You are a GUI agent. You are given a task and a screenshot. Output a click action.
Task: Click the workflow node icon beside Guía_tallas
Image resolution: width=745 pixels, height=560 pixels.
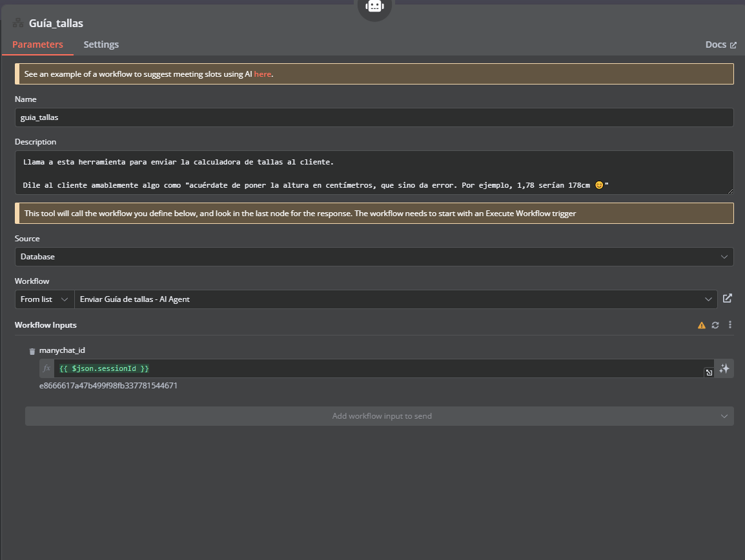18,23
